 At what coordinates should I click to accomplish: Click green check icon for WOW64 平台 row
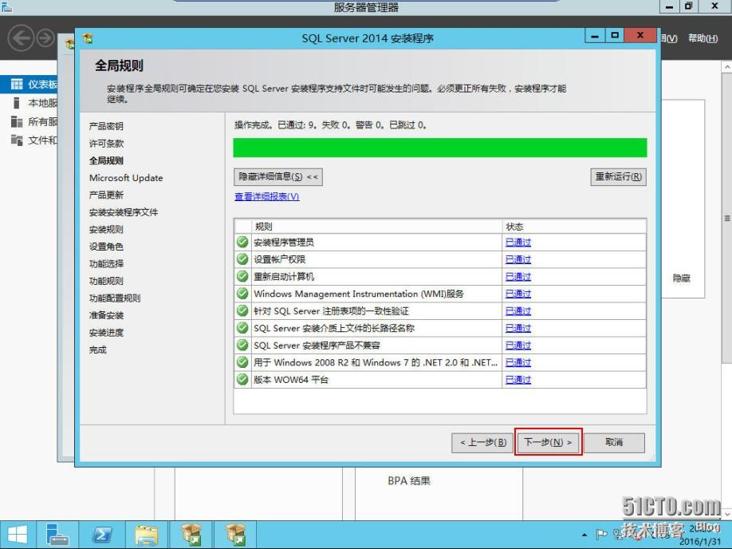242,380
